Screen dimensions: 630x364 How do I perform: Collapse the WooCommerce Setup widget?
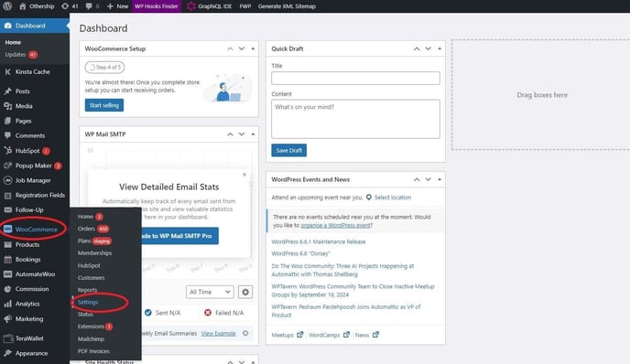coord(253,48)
